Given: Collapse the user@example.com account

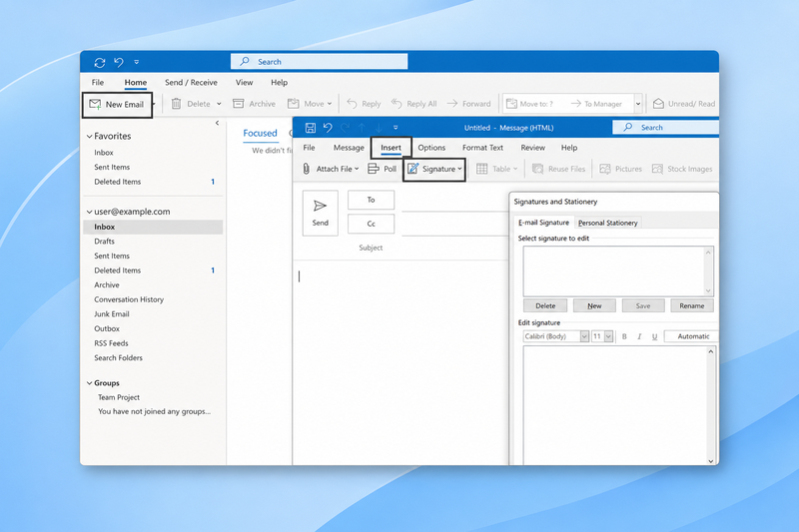Looking at the screenshot, I should [x=89, y=212].
